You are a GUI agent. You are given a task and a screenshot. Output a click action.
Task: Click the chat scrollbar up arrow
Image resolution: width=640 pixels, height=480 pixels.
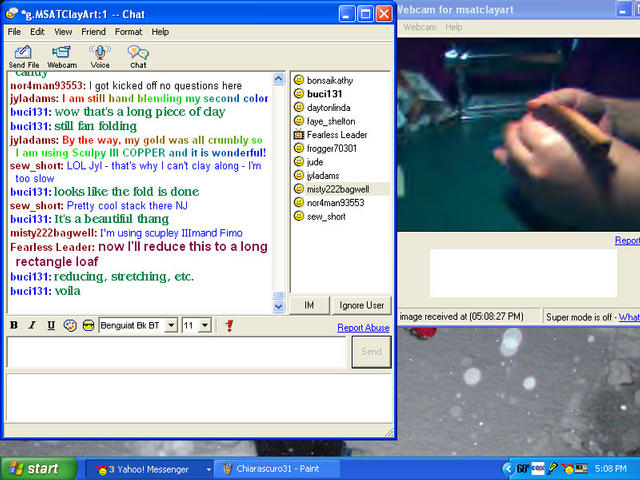[278, 79]
